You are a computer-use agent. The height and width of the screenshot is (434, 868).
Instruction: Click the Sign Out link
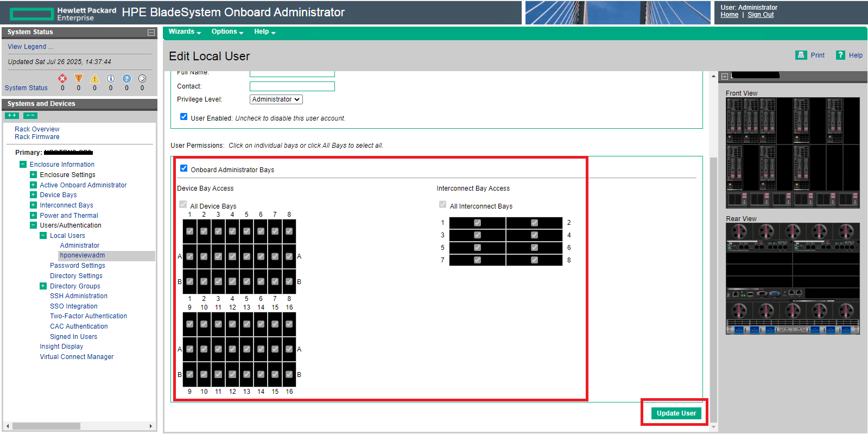pos(761,15)
